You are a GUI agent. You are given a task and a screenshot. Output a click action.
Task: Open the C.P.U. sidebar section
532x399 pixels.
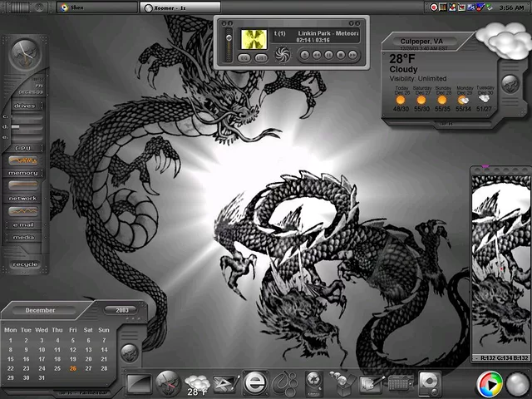point(23,148)
